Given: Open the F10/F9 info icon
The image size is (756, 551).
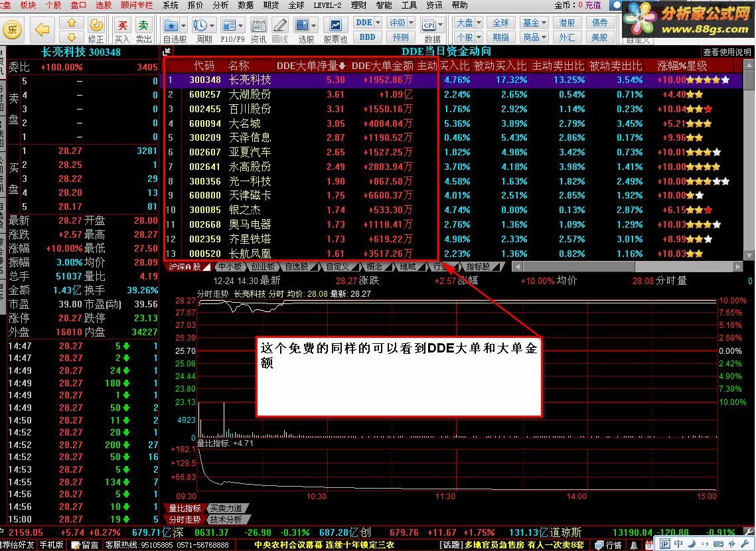Looking at the screenshot, I should pos(229,25).
